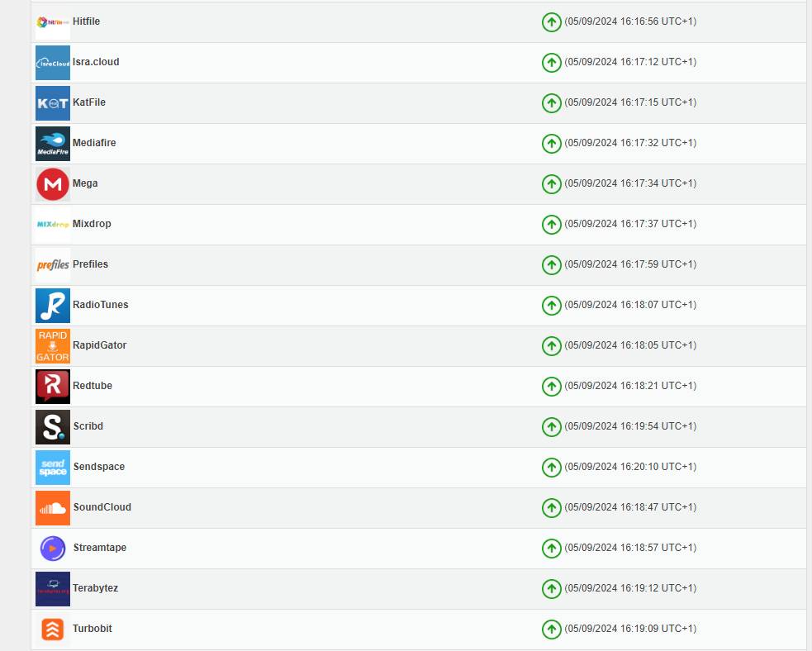Select the Terabytez host name
812x651 pixels.
(95, 588)
